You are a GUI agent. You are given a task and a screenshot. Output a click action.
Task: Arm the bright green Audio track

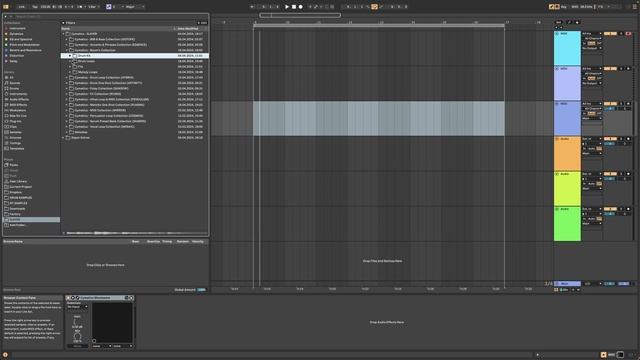tap(629, 209)
